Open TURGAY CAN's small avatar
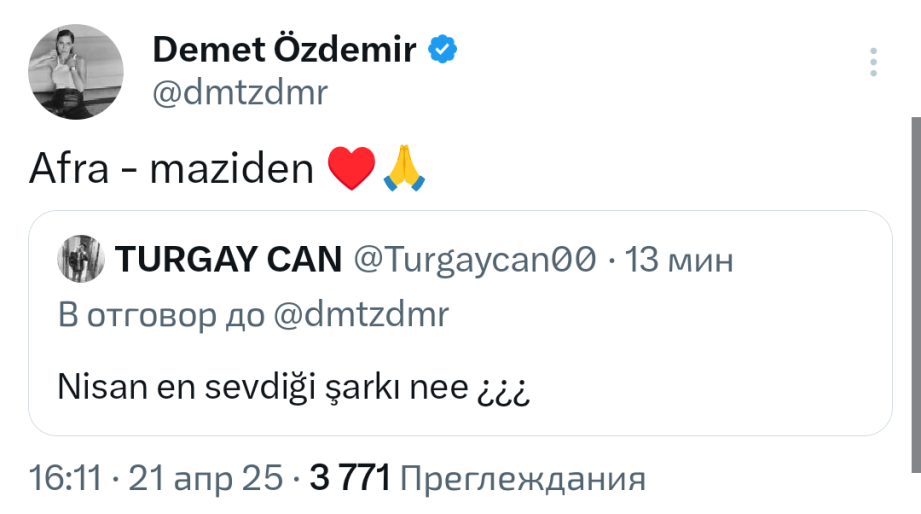Screen dimensions: 921x514 pos(82,261)
